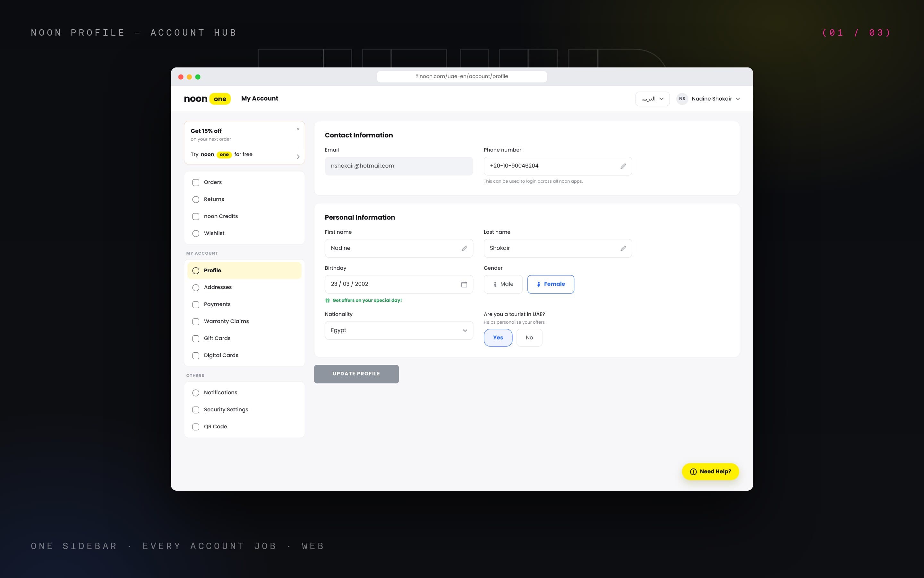
Task: Open Digital Cards section
Action: (x=244, y=355)
